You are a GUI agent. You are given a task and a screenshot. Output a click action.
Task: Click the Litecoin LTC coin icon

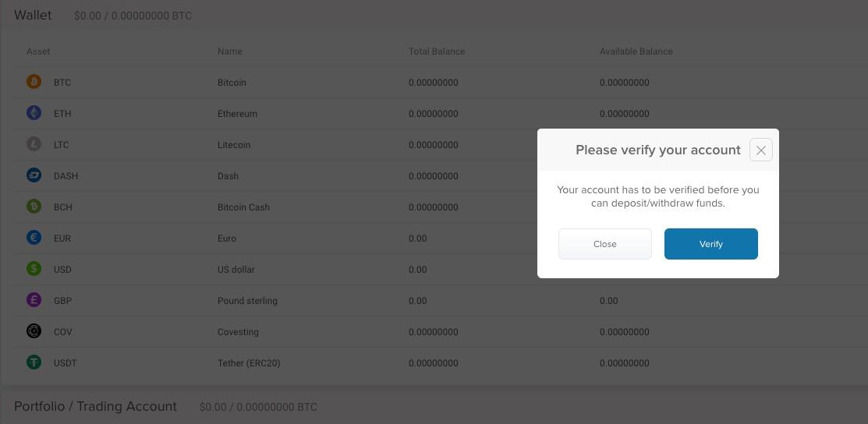click(x=34, y=144)
